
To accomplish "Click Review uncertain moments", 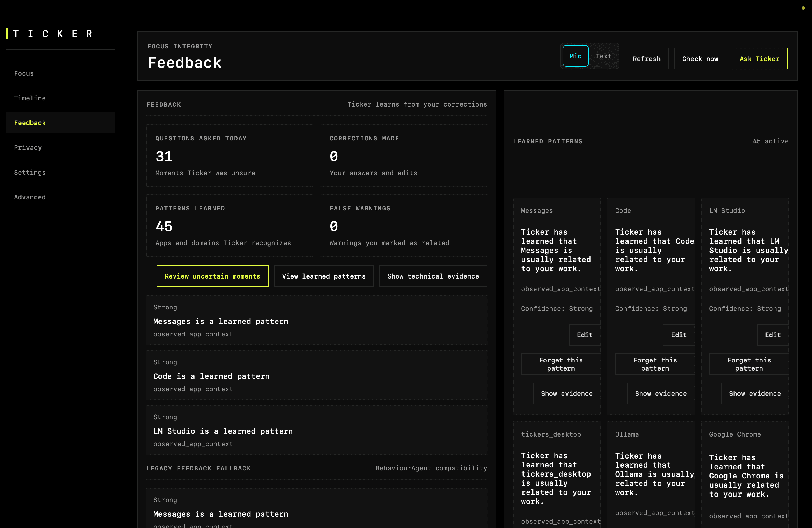I will pos(213,276).
